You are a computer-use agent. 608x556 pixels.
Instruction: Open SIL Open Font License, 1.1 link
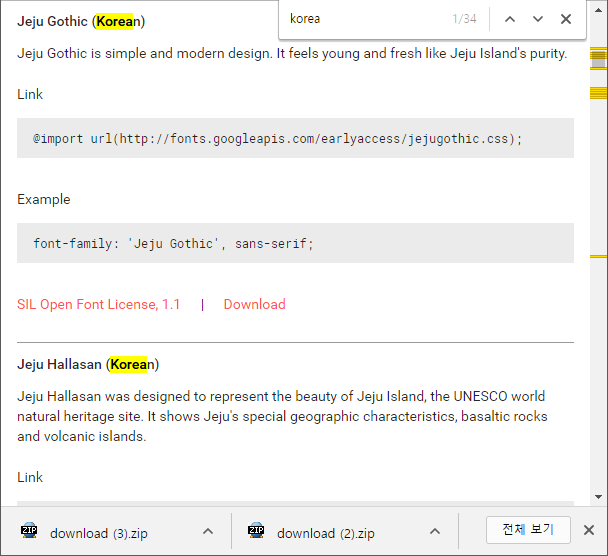coord(98,304)
